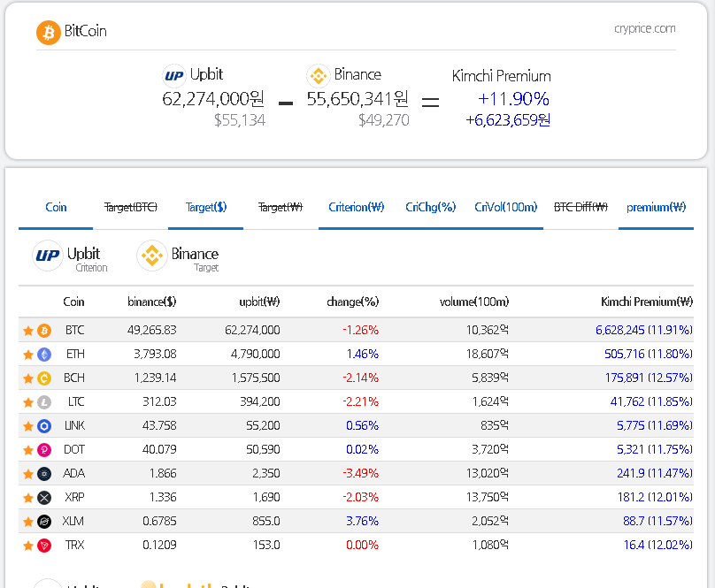Sort by Kimchi Premium(₩) column header
The height and width of the screenshot is (588, 715).
coord(647,302)
